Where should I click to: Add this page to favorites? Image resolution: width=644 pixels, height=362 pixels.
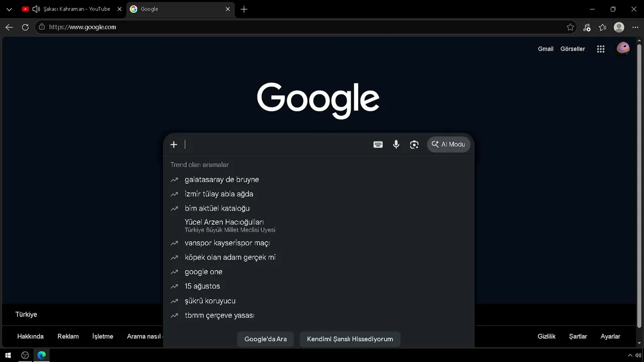[570, 27]
